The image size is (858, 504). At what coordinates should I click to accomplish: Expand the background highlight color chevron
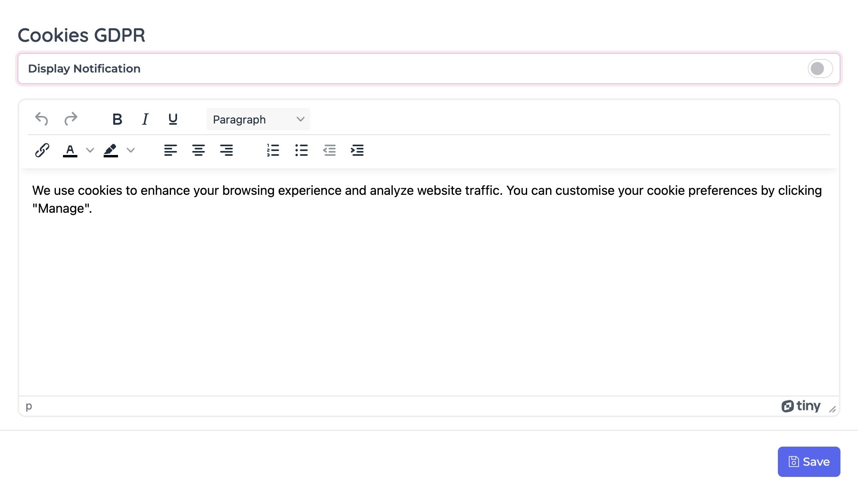click(131, 150)
